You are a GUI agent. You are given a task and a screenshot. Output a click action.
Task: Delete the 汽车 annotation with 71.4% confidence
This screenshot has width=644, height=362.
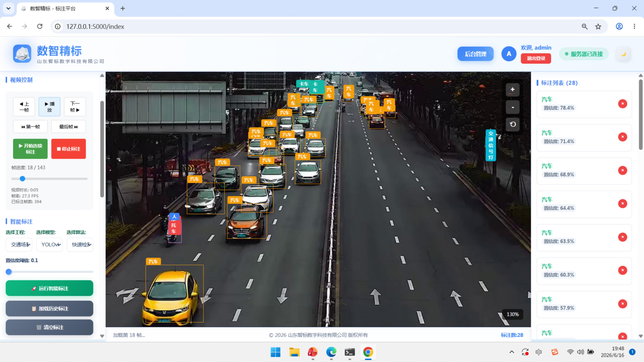click(x=623, y=137)
